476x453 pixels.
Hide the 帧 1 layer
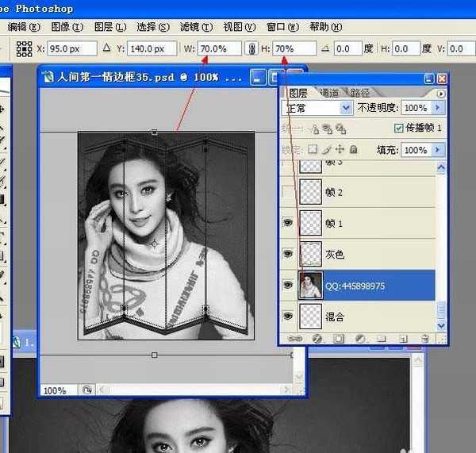pyautogui.click(x=288, y=224)
